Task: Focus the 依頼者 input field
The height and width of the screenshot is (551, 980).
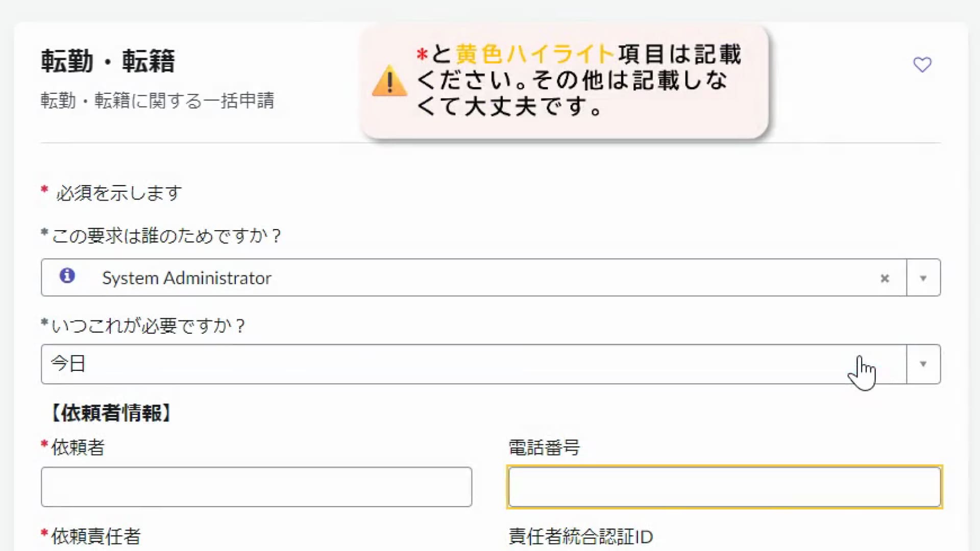Action: click(256, 487)
